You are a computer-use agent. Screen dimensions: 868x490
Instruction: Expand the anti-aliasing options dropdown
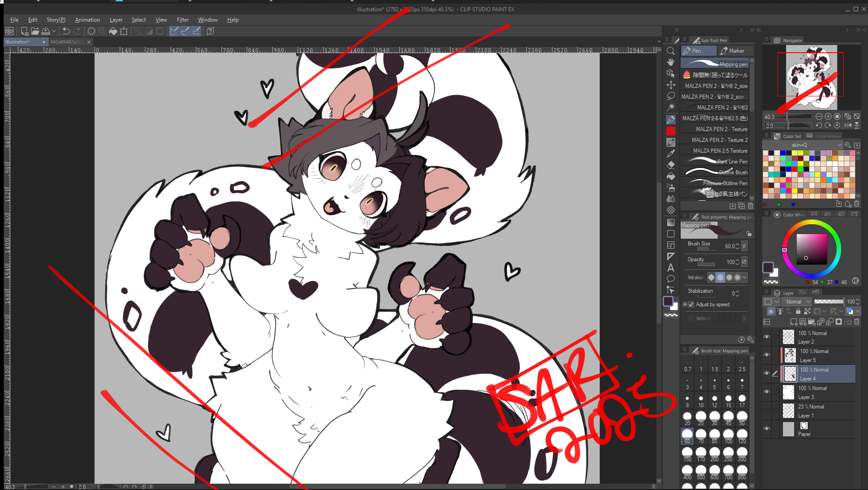[x=745, y=277]
